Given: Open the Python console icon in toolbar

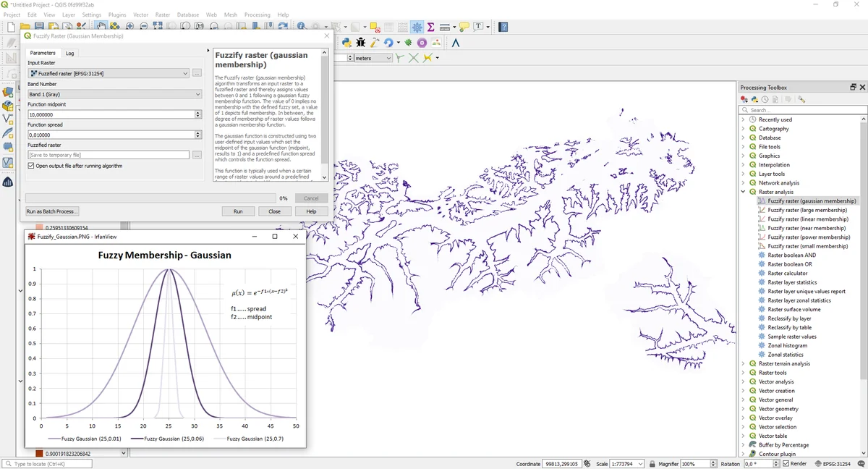Looking at the screenshot, I should point(346,43).
